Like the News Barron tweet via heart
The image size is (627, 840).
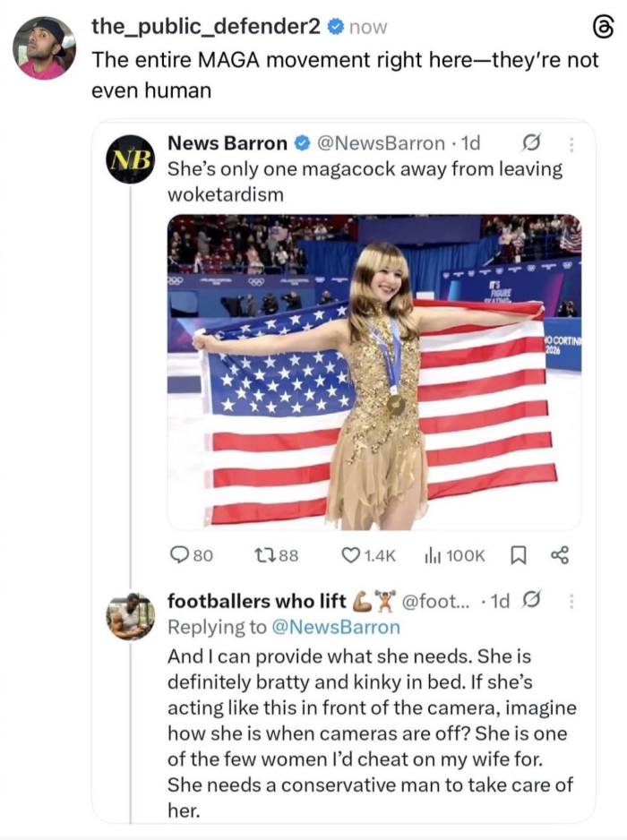(x=353, y=555)
